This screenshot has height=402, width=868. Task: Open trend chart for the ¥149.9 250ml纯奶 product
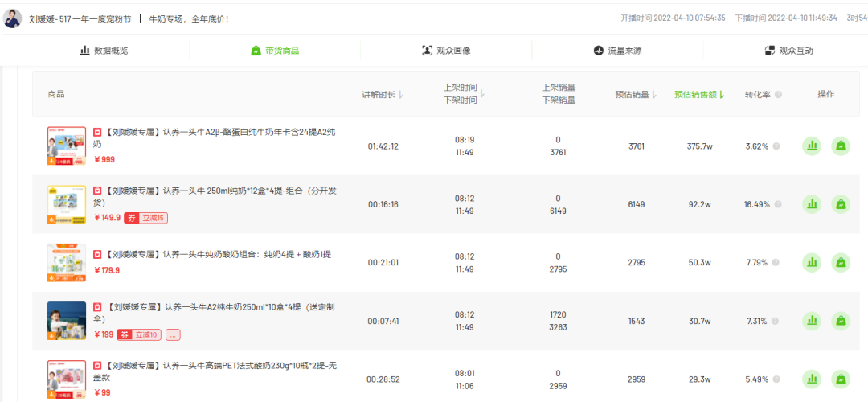point(812,204)
